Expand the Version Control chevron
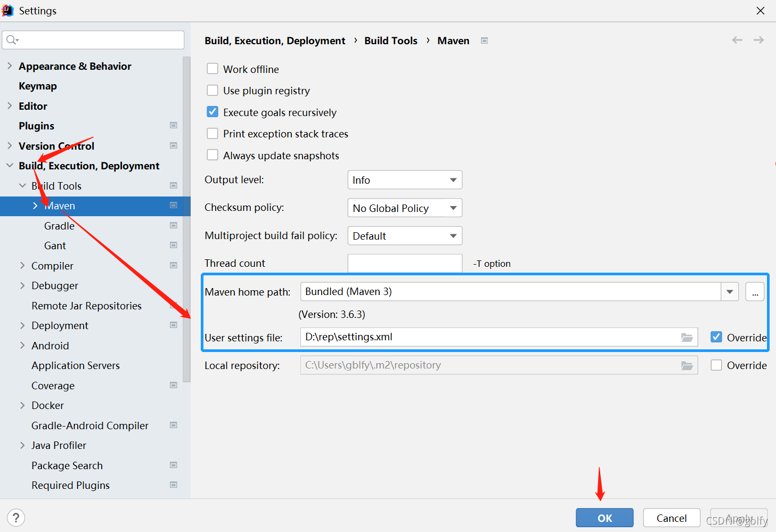Viewport: 776px width, 532px height. coord(10,145)
